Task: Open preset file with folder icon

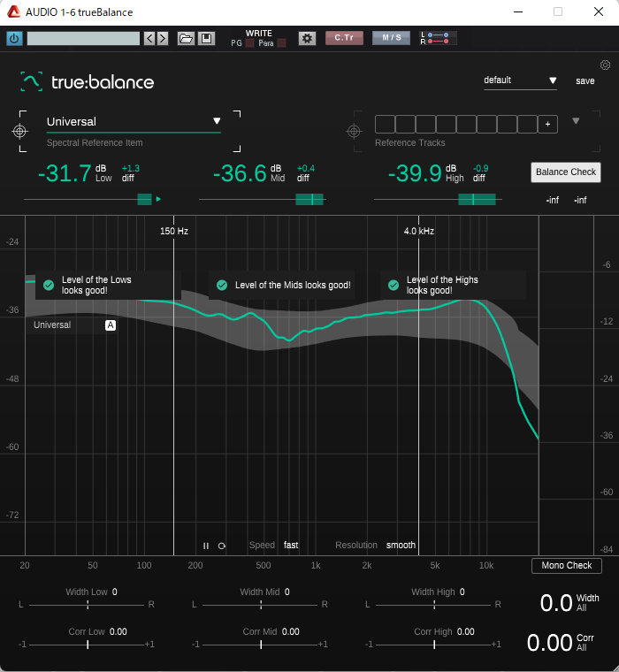Action: [x=186, y=39]
